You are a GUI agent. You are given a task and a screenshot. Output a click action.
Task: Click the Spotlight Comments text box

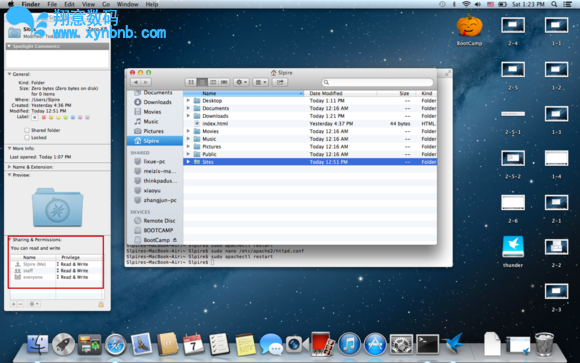point(57,58)
